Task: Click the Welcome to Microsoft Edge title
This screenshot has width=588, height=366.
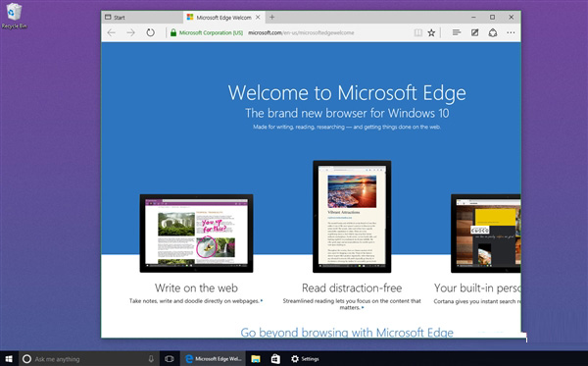Action: point(347,92)
